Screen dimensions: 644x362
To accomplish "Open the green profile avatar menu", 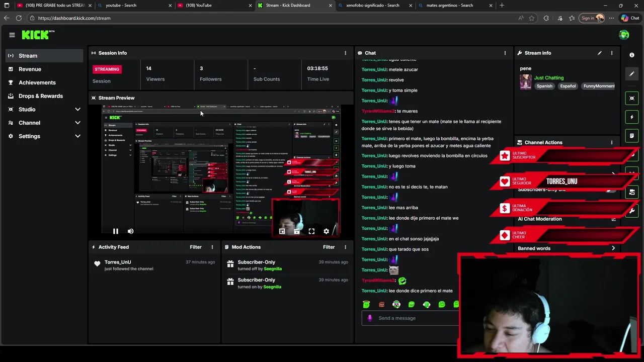I will (x=624, y=35).
